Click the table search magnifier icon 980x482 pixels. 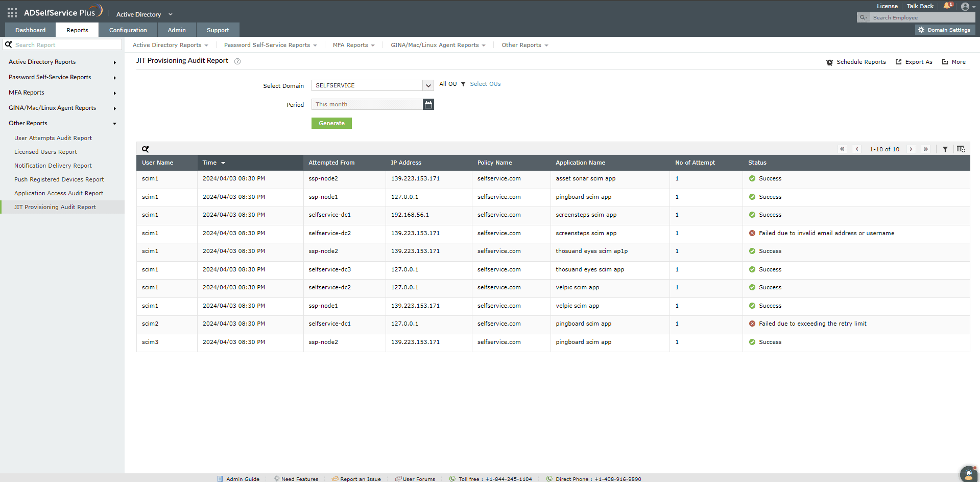[x=146, y=149]
